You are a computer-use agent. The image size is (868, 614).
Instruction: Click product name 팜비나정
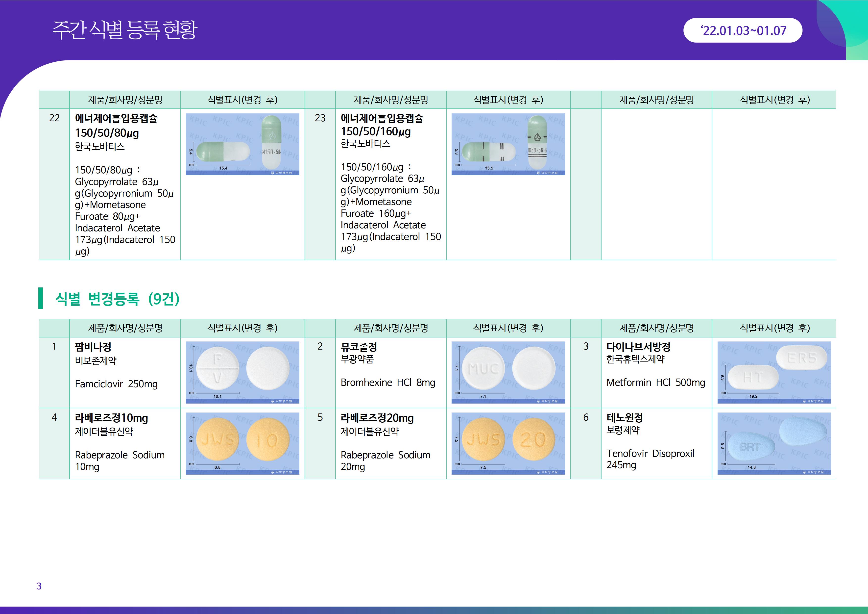point(93,347)
